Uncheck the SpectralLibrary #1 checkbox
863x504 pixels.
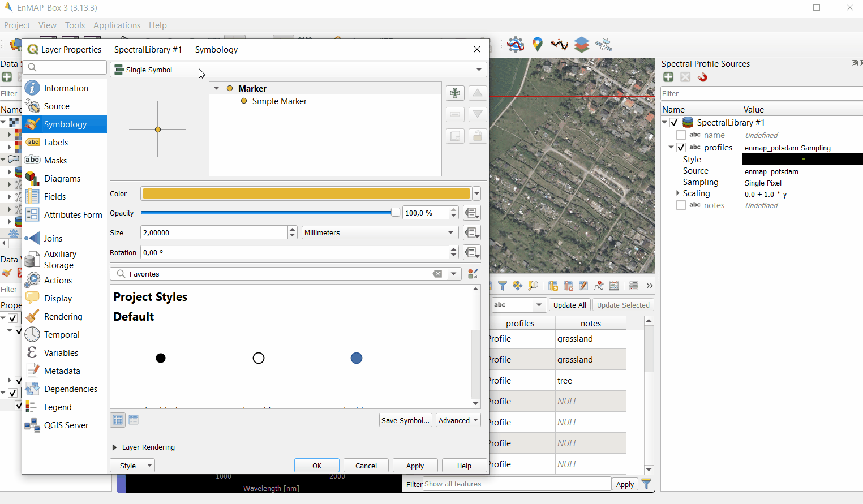click(x=674, y=123)
